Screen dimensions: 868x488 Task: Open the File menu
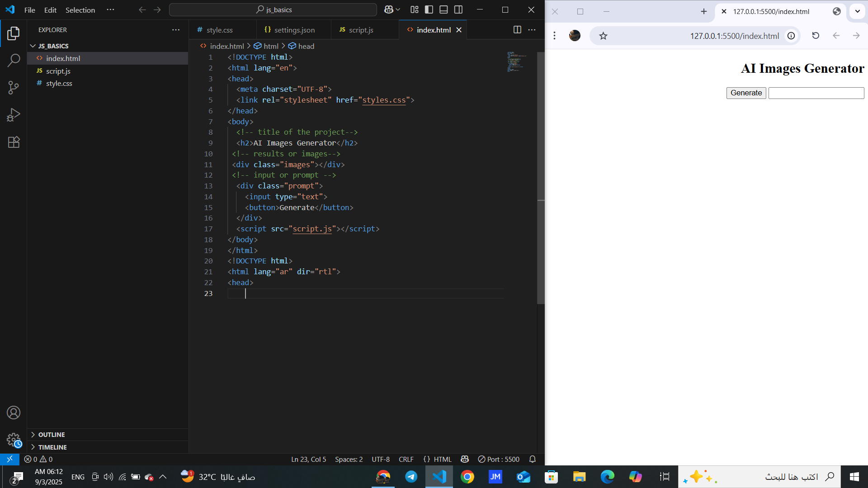pyautogui.click(x=30, y=10)
